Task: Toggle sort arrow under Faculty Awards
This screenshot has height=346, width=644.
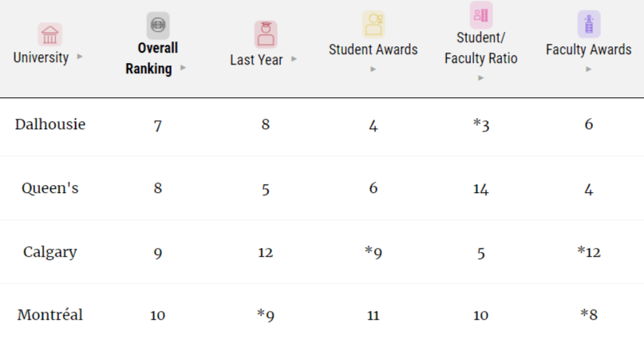Action: pyautogui.click(x=589, y=69)
